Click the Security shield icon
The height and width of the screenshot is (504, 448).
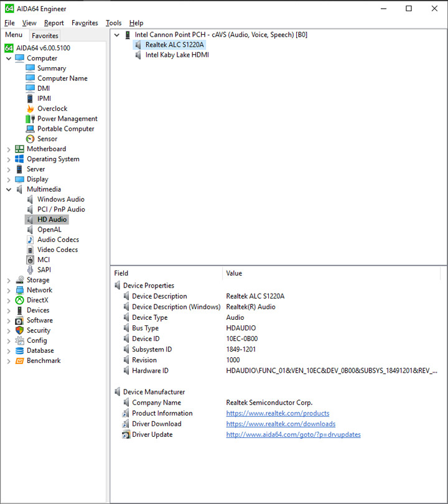click(20, 330)
